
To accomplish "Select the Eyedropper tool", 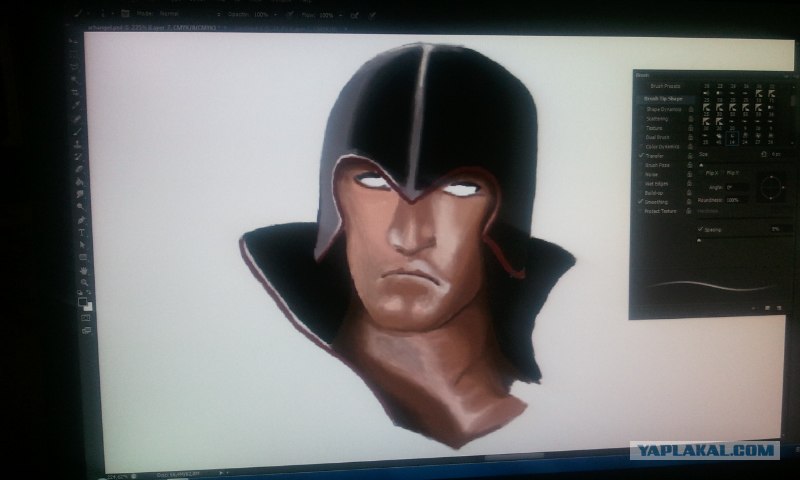I will [x=77, y=104].
